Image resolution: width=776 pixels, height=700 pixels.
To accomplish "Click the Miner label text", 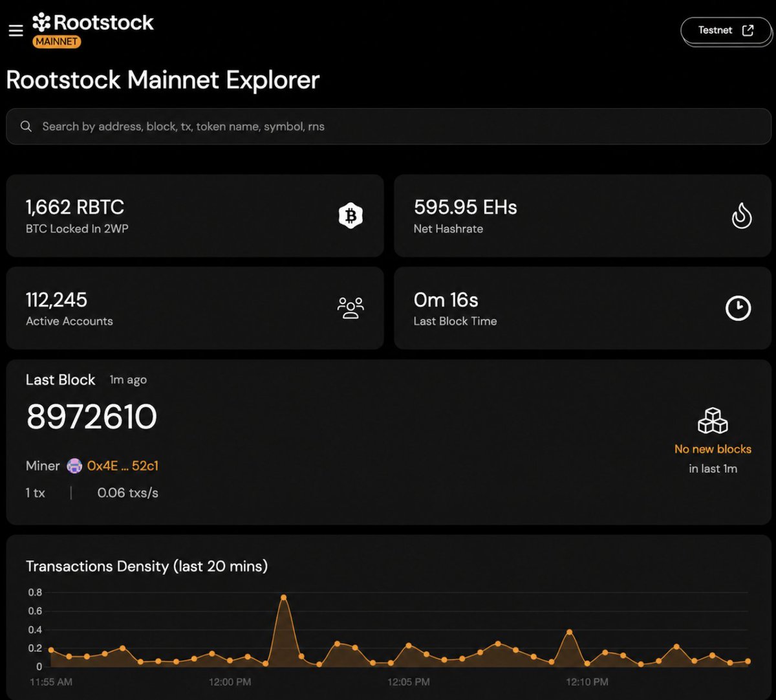I will click(43, 466).
